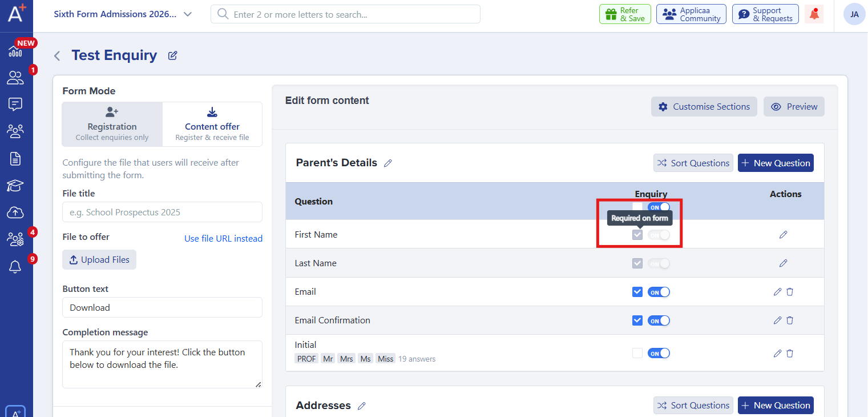Open the notifications bell in top bar

pos(814,14)
